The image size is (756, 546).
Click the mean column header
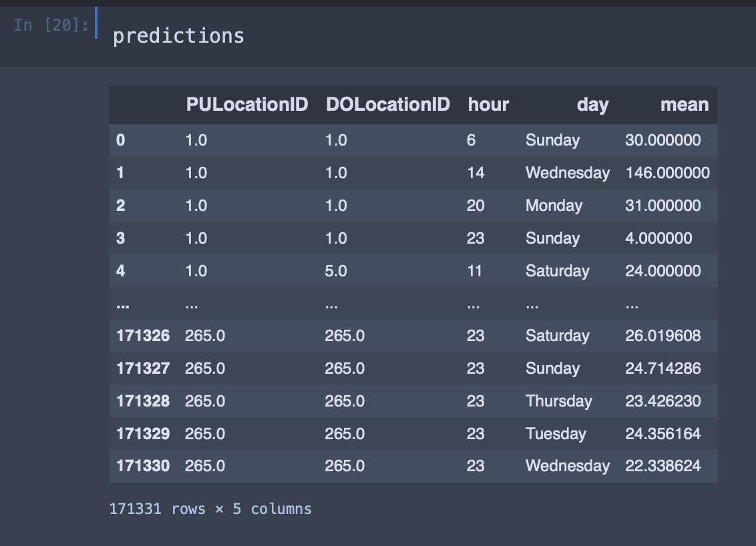(684, 105)
